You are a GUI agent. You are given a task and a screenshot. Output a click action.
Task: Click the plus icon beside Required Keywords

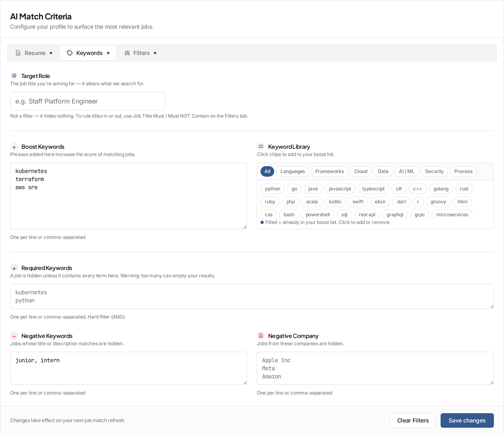[x=14, y=268]
